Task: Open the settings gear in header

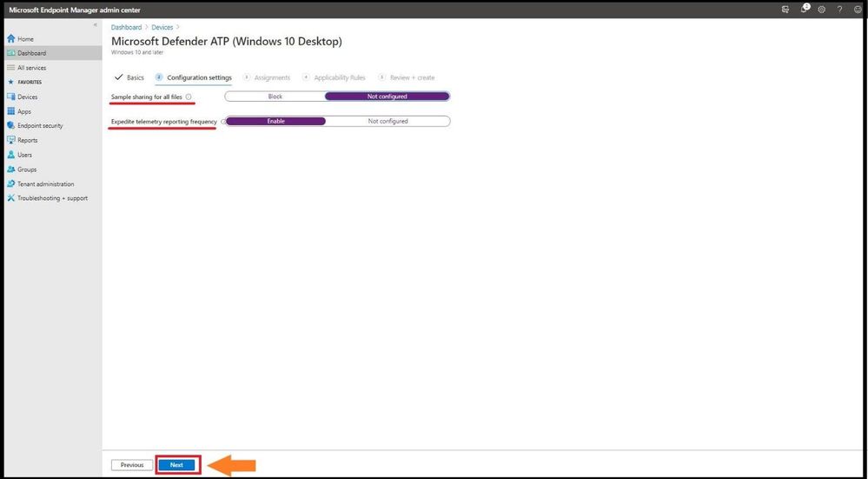Action: [x=821, y=10]
